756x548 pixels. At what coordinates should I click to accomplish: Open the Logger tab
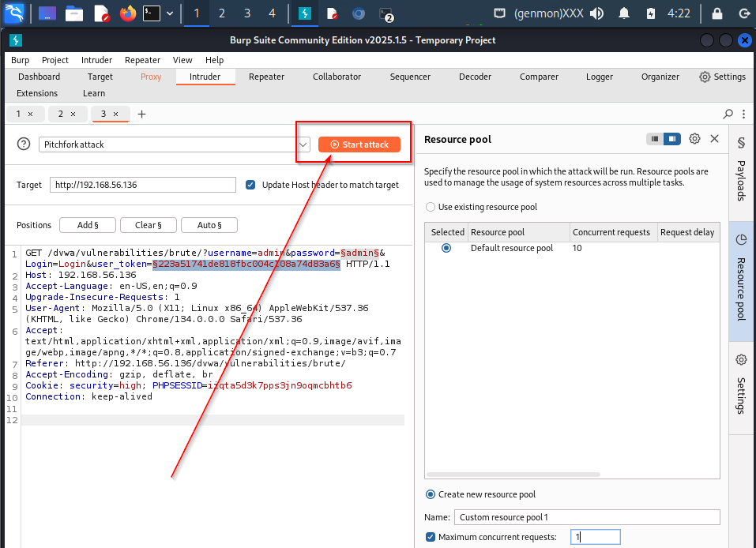tap(600, 77)
